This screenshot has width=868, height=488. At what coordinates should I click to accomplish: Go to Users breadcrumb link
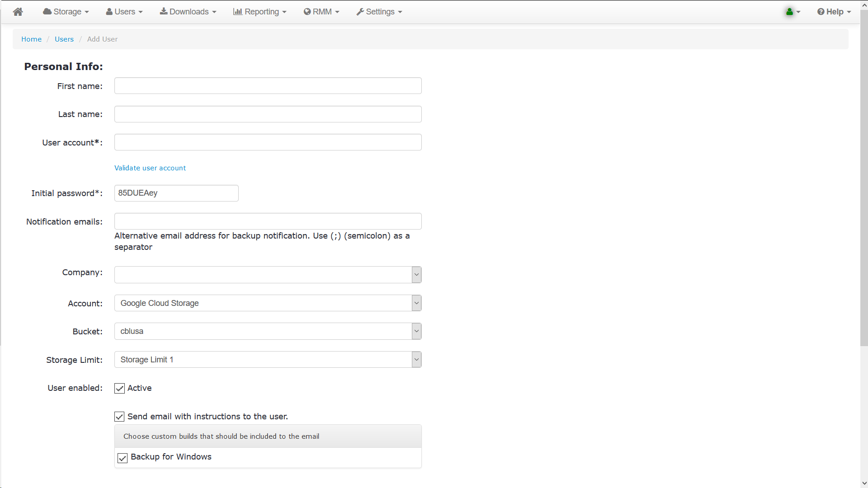[x=64, y=39]
